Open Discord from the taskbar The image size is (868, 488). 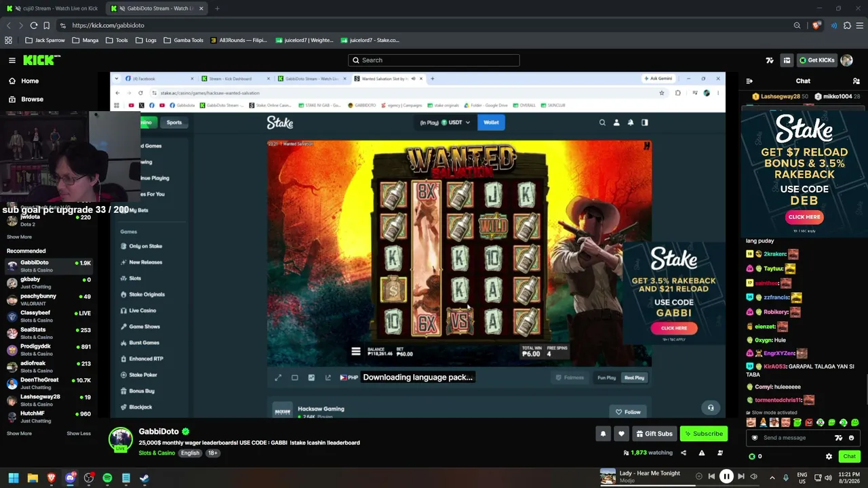70,478
